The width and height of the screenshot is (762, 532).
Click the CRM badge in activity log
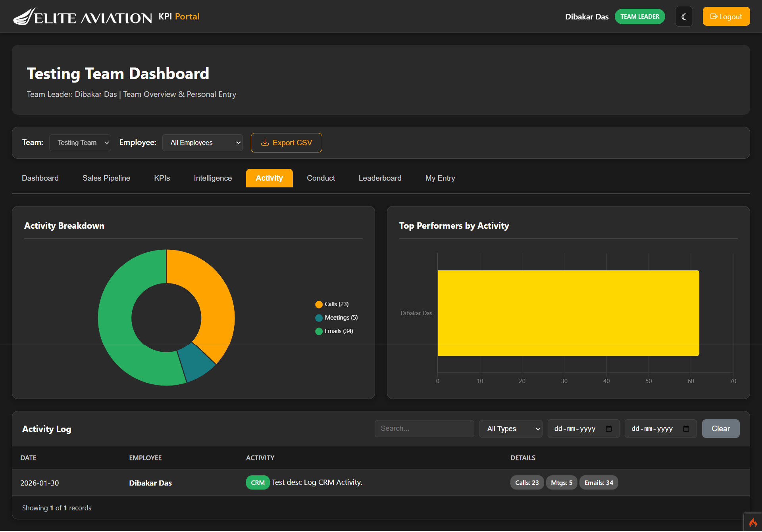pyautogui.click(x=258, y=483)
